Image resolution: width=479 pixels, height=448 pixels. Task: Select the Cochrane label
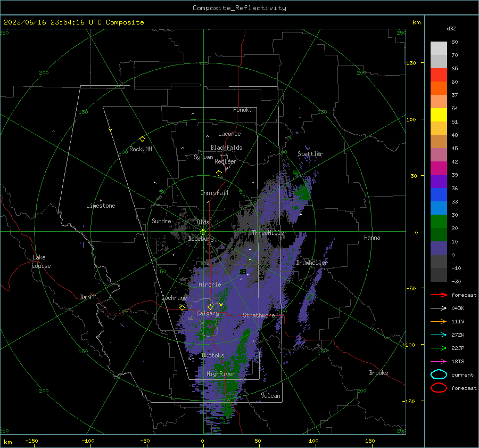point(174,298)
